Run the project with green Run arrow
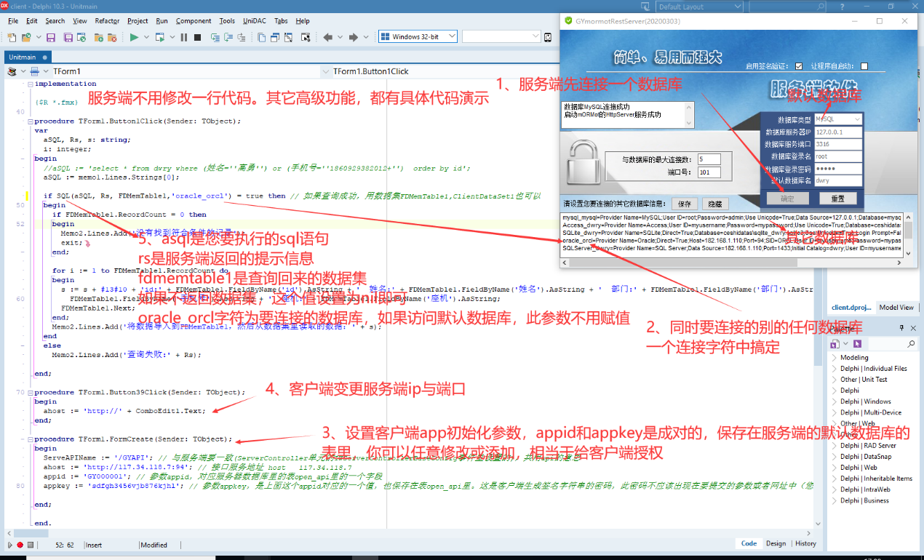Image resolution: width=924 pixels, height=560 pixels. [134, 37]
